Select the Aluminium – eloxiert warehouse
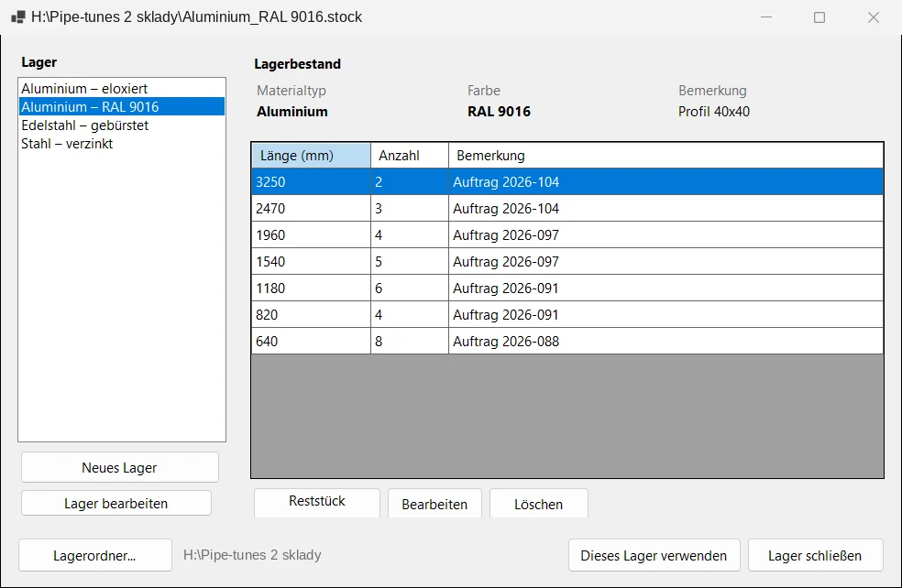This screenshot has height=588, width=902. 122,89
